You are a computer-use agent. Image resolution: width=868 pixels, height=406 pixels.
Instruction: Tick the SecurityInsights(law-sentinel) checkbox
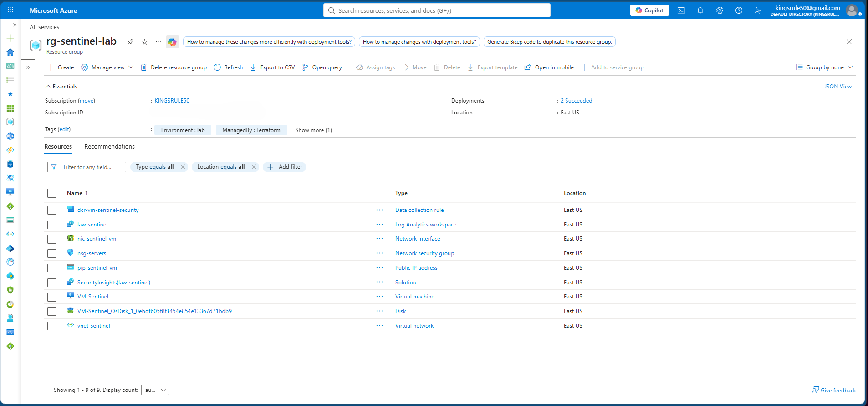[x=52, y=283]
